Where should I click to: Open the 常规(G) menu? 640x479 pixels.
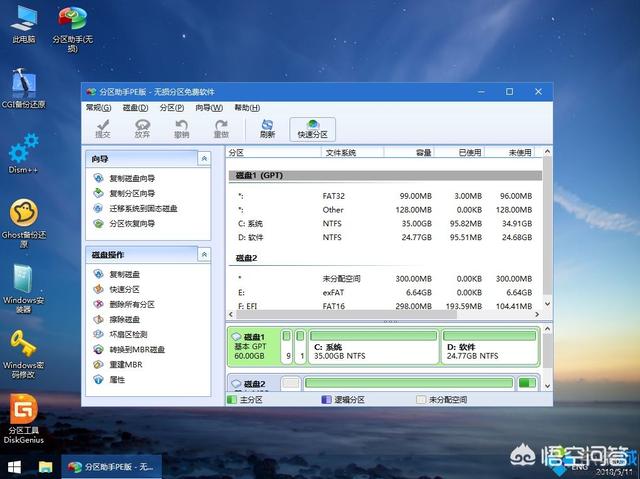pyautogui.click(x=99, y=107)
